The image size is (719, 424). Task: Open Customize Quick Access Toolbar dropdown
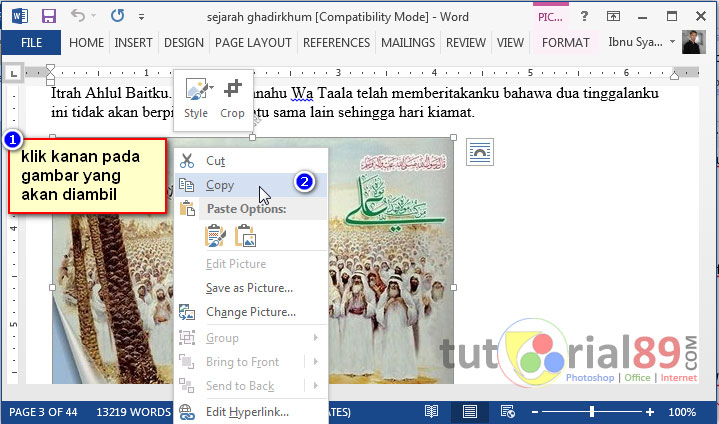141,17
